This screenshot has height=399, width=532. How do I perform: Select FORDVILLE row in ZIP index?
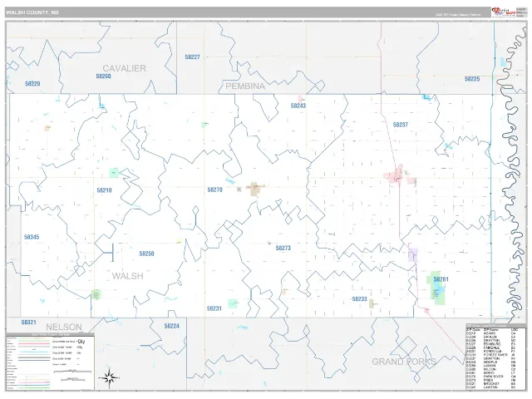[x=492, y=351]
